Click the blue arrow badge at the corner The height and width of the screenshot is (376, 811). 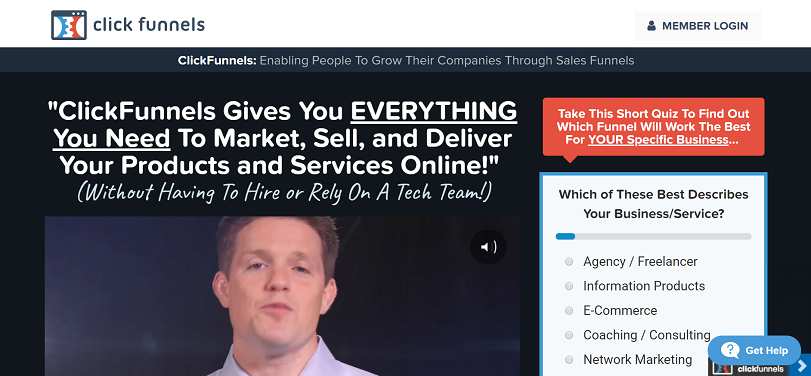(x=803, y=366)
